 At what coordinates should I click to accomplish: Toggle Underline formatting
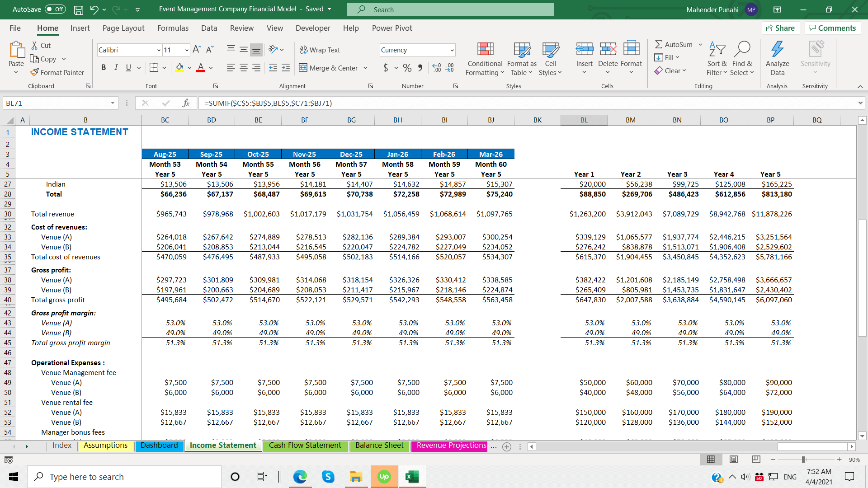click(128, 67)
